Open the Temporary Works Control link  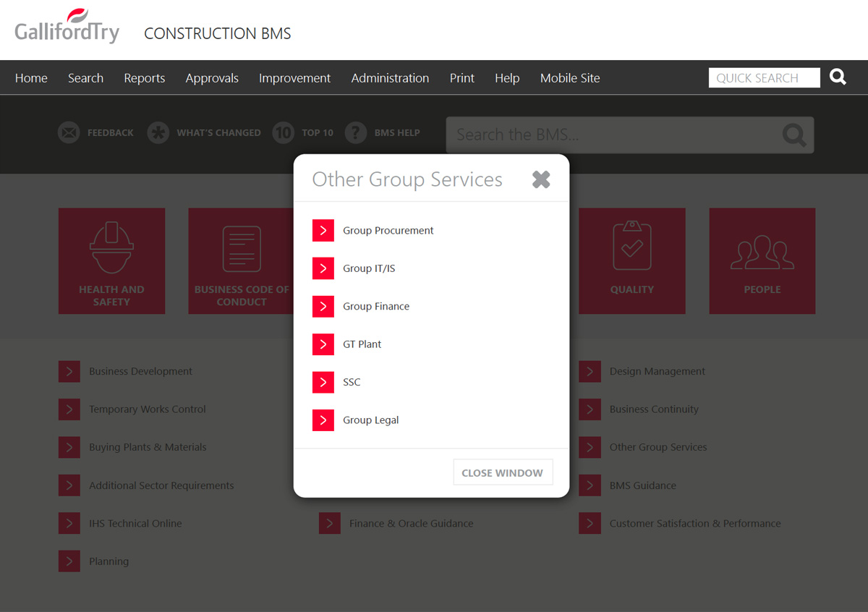148,409
